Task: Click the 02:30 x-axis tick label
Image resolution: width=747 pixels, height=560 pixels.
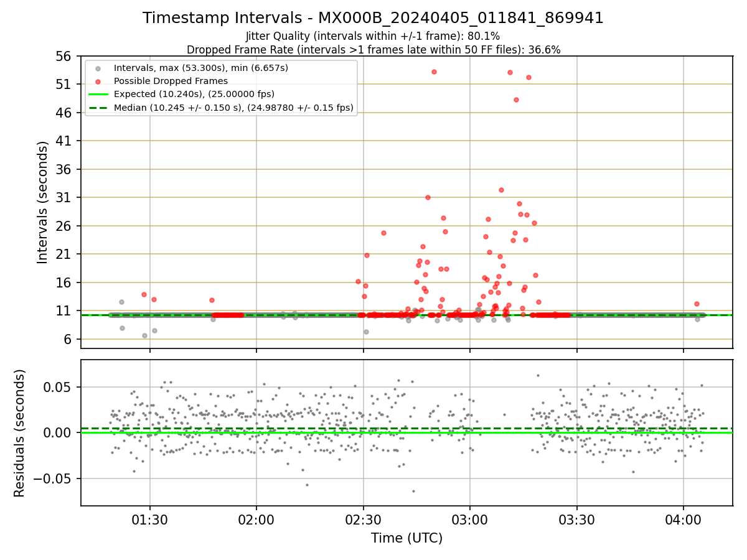Action: tap(364, 519)
